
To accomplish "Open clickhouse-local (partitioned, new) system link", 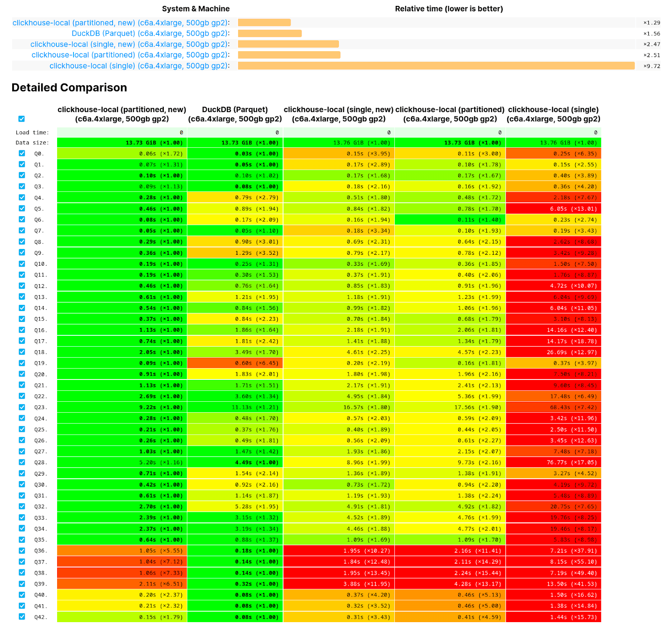I will (x=121, y=23).
